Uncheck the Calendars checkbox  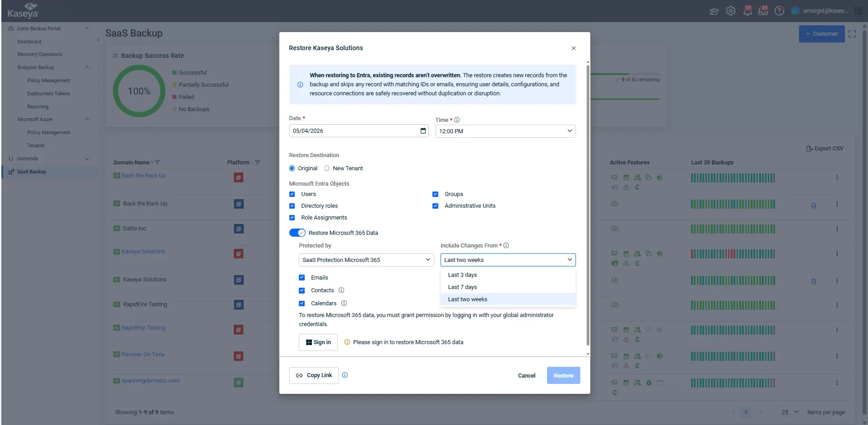coord(302,304)
